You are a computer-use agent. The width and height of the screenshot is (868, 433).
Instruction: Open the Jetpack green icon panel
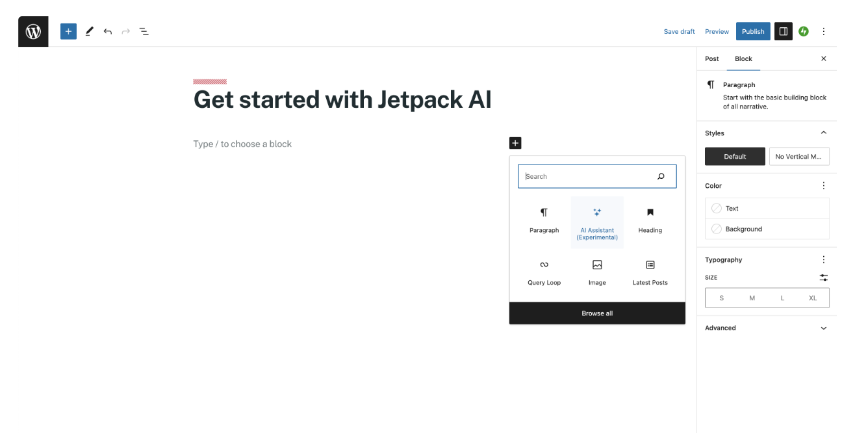pyautogui.click(x=804, y=31)
